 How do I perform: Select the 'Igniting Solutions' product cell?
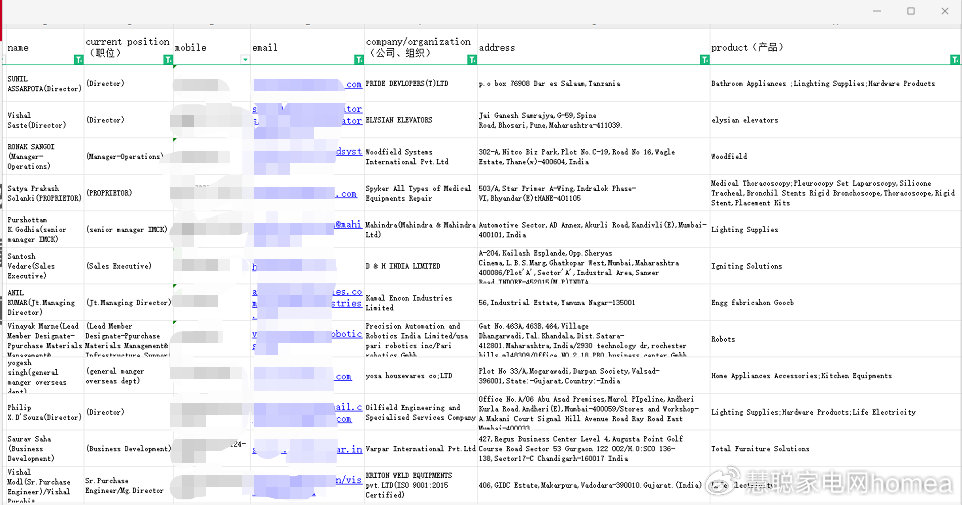[835, 266]
